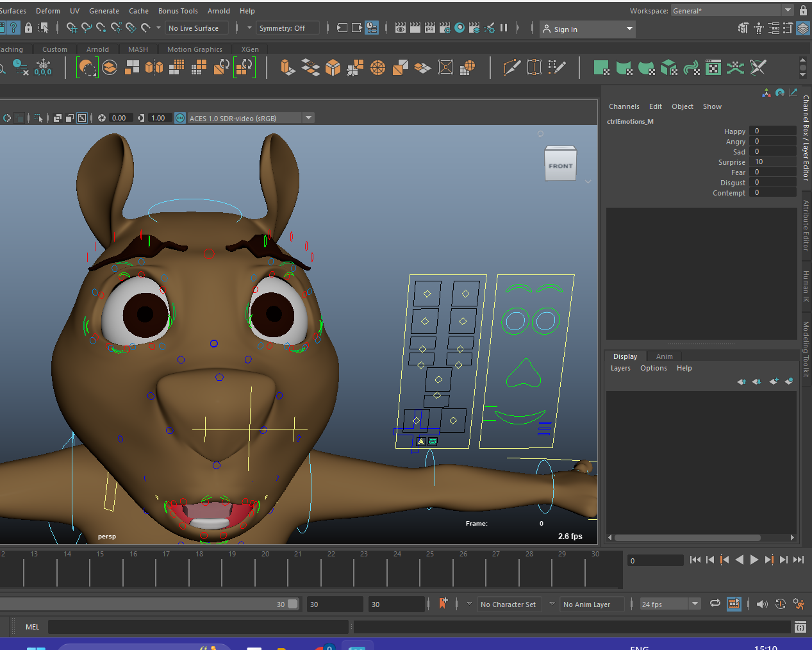
Task: Toggle auto keyframe at bottom right
Action: [781, 604]
